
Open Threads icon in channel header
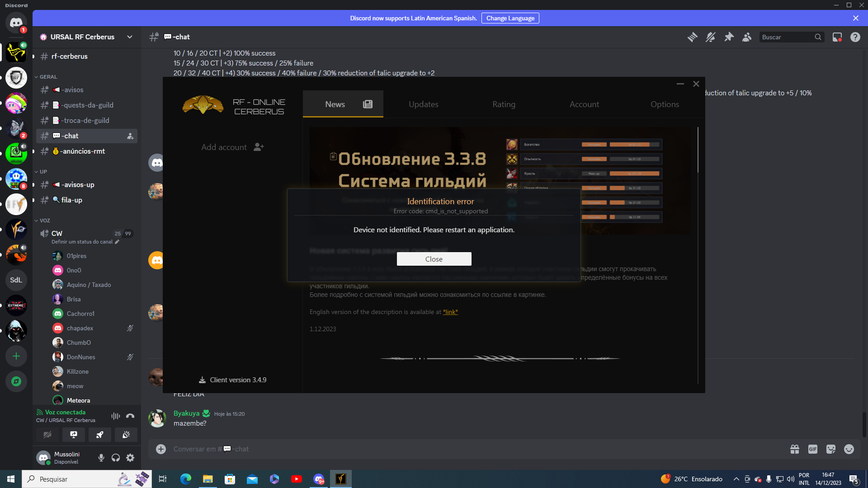[x=692, y=37]
